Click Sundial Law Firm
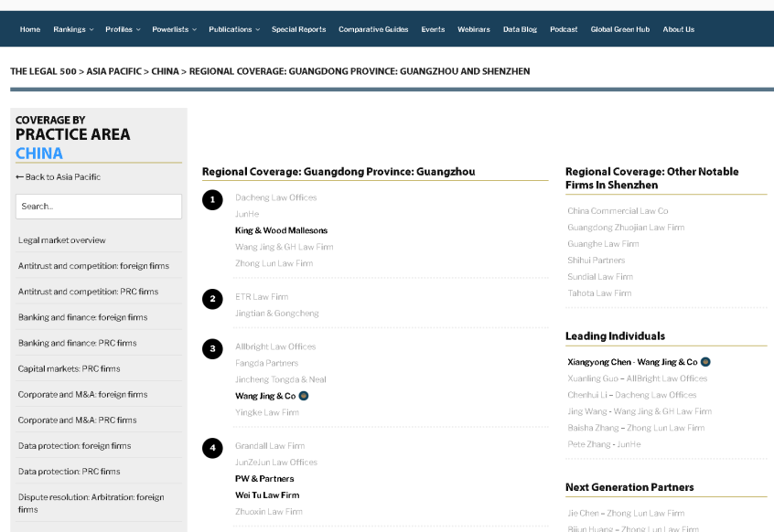 coord(600,277)
